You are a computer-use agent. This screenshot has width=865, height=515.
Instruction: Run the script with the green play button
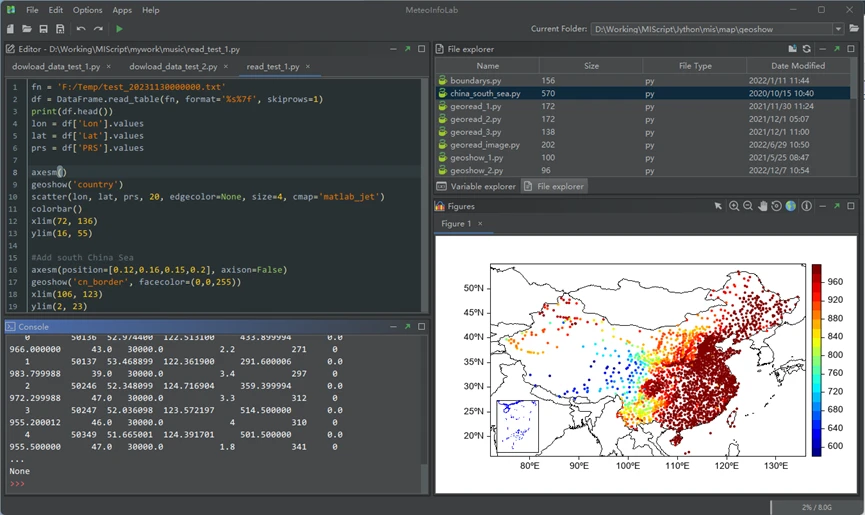click(x=119, y=29)
